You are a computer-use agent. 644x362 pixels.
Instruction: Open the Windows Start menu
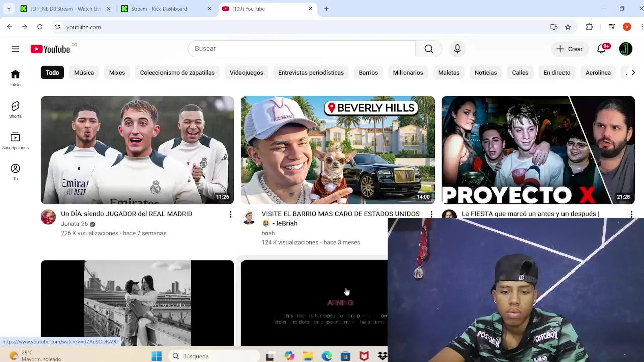(156, 356)
